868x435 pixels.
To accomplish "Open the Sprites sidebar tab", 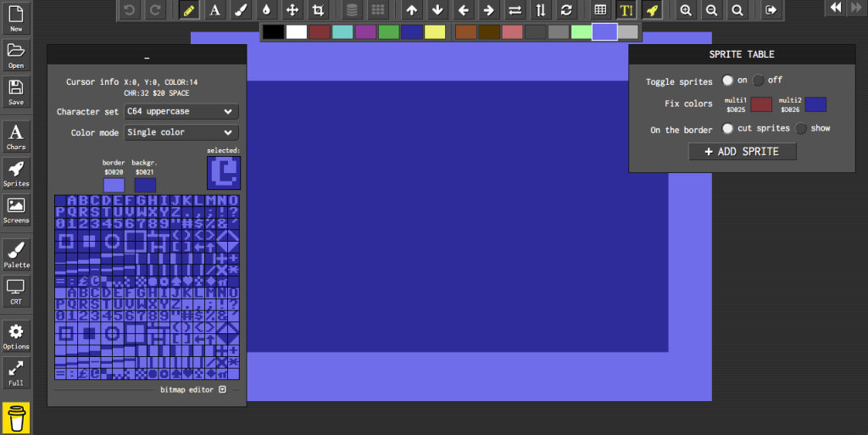I will (x=16, y=174).
